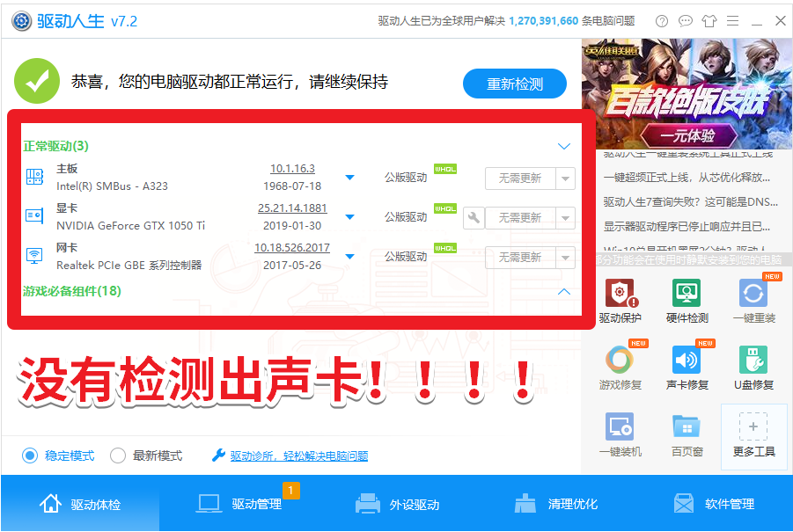The image size is (793, 532).
Task: Click the wrench icon beside 驱动诊所
Action: pos(218,455)
